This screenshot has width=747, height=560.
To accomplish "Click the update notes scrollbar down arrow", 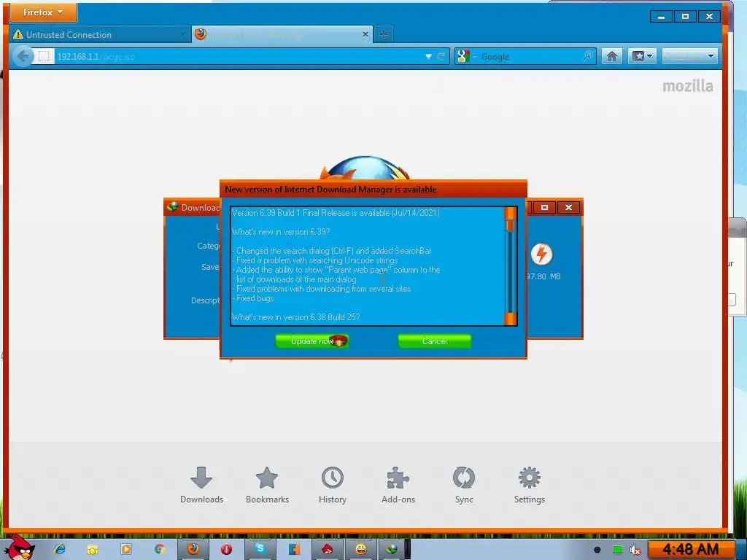I will click(510, 319).
